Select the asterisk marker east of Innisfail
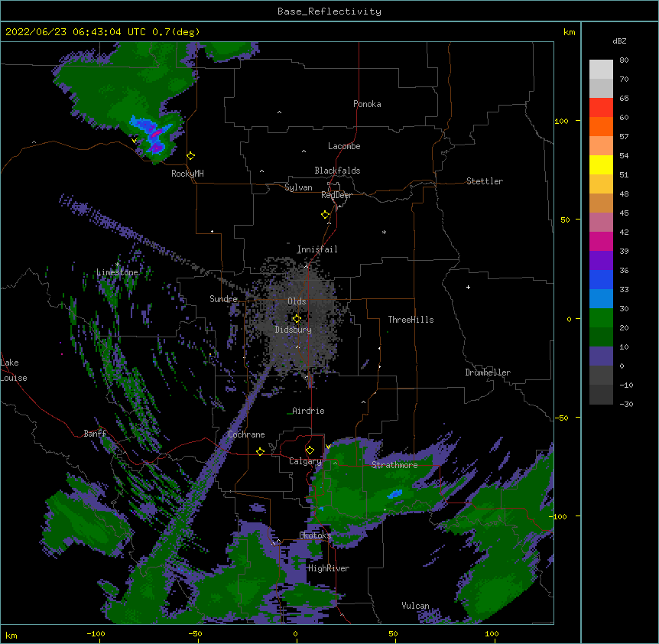This screenshot has width=659, height=644. [x=384, y=232]
